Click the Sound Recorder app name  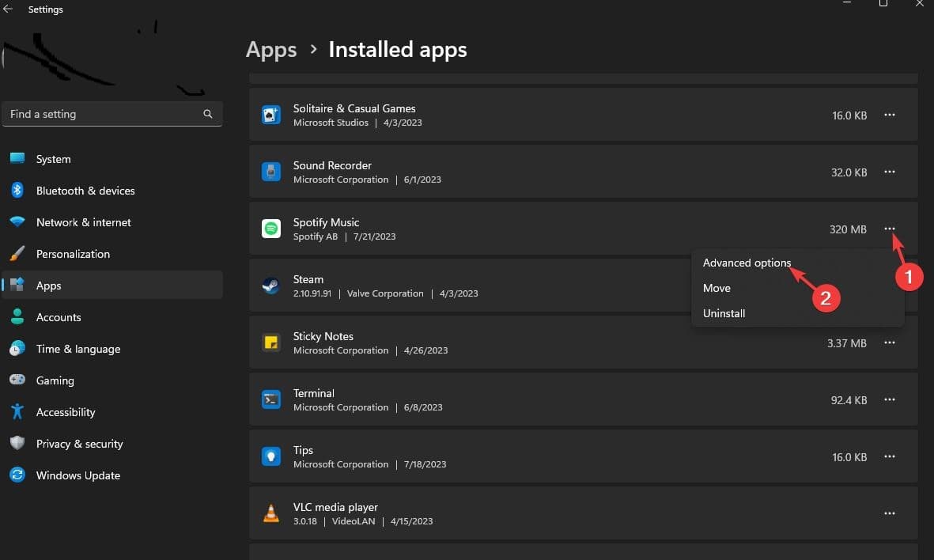tap(332, 165)
